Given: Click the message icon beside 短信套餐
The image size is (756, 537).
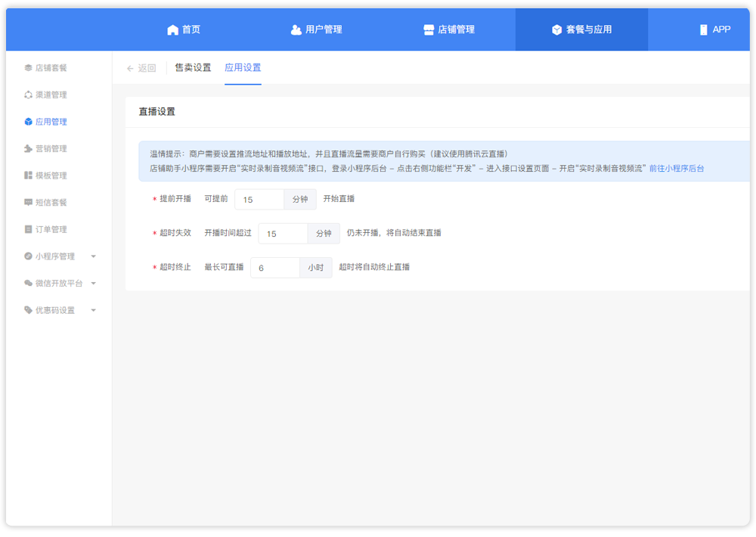Looking at the screenshot, I should (28, 203).
